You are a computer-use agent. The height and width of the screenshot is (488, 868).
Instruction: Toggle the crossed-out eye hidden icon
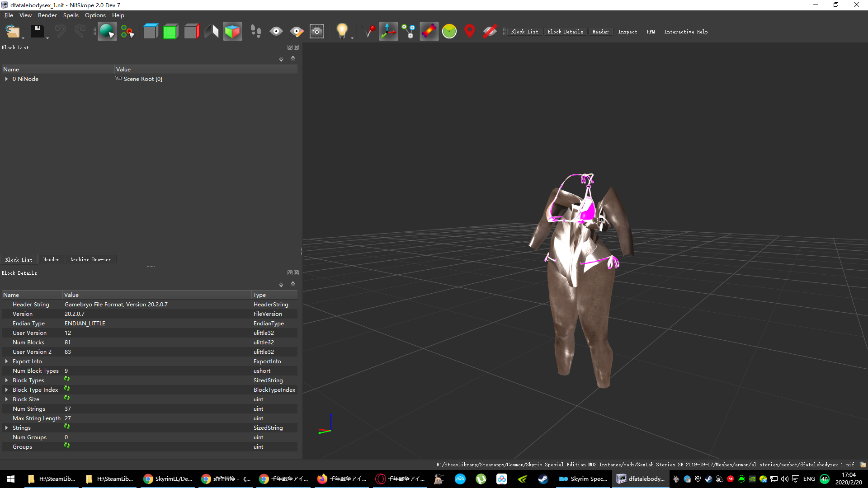coord(490,31)
